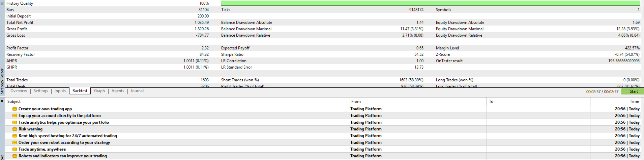
Task: Open the Inputs tab
Action: (60, 91)
